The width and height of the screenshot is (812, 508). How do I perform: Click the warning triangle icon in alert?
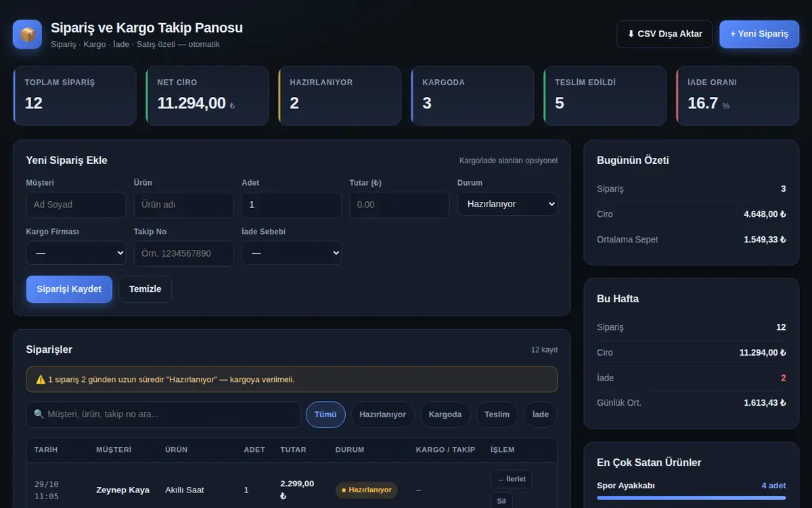coord(41,379)
